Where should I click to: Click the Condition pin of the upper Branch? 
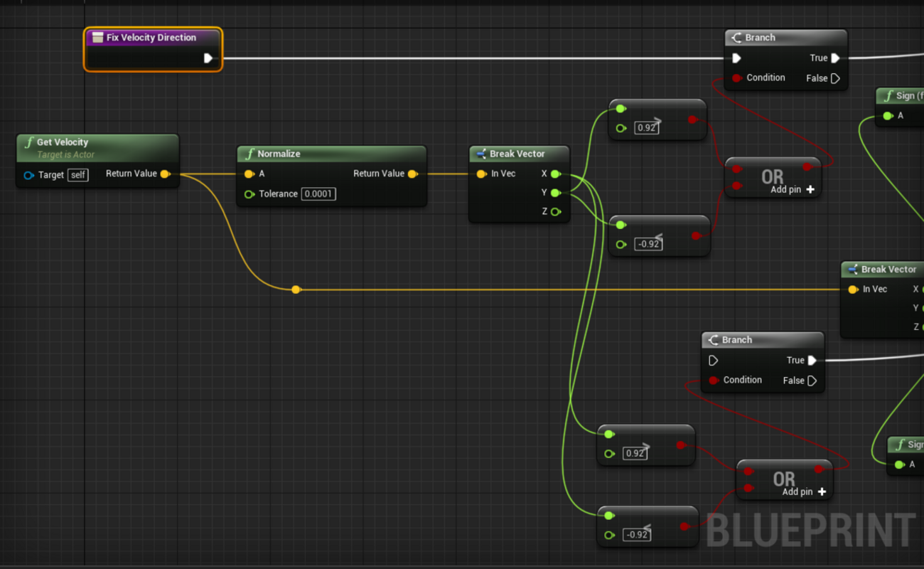tap(737, 78)
